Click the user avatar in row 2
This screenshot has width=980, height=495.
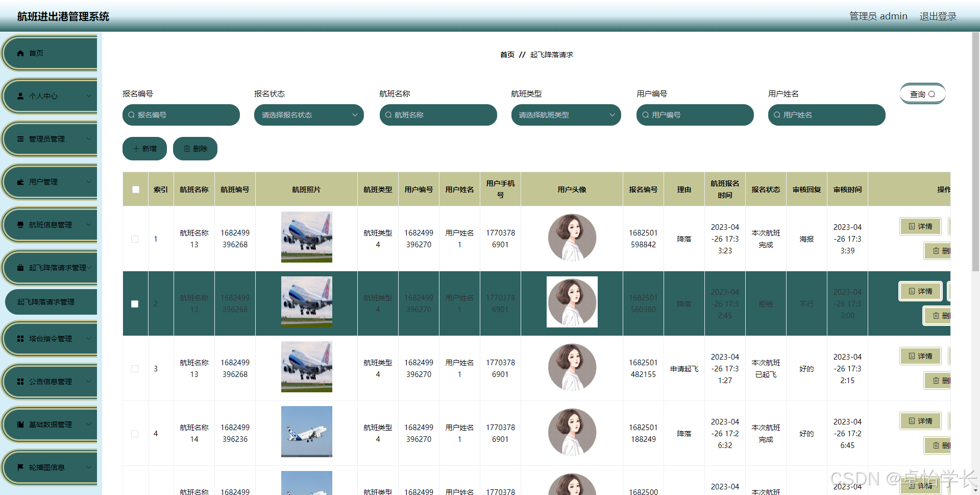pyautogui.click(x=572, y=302)
